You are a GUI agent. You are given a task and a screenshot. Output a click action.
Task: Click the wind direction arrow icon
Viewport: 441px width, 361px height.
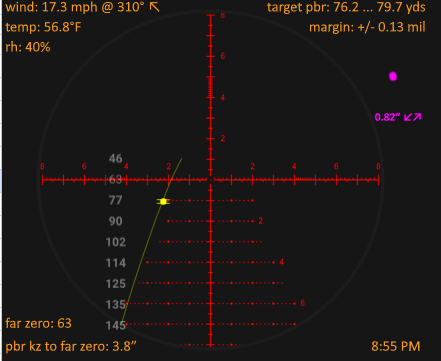155,7
